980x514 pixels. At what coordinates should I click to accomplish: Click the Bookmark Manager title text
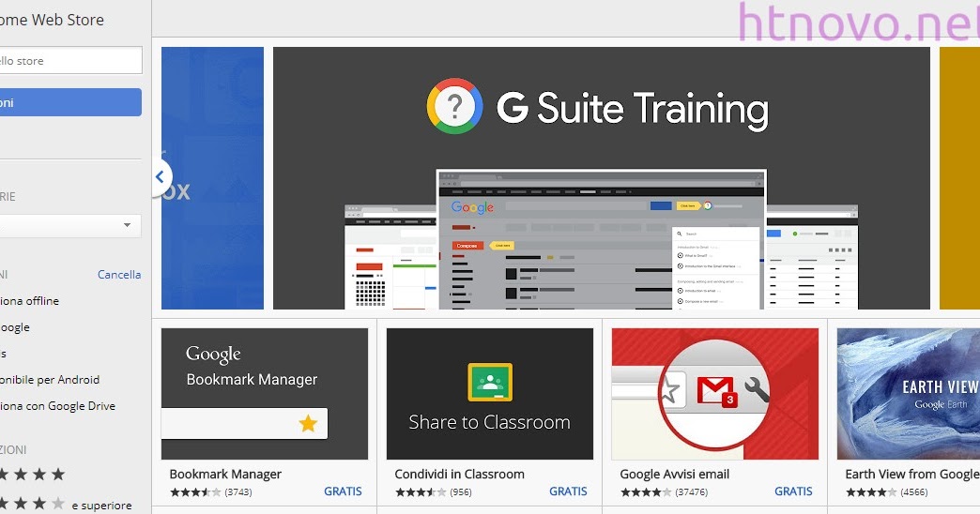click(225, 474)
